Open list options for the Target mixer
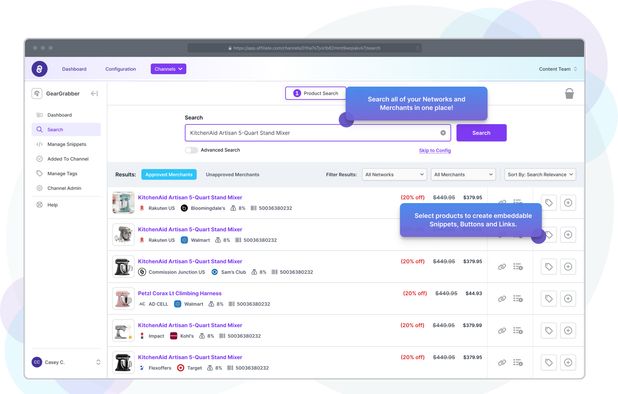The image size is (618, 394). (x=518, y=362)
